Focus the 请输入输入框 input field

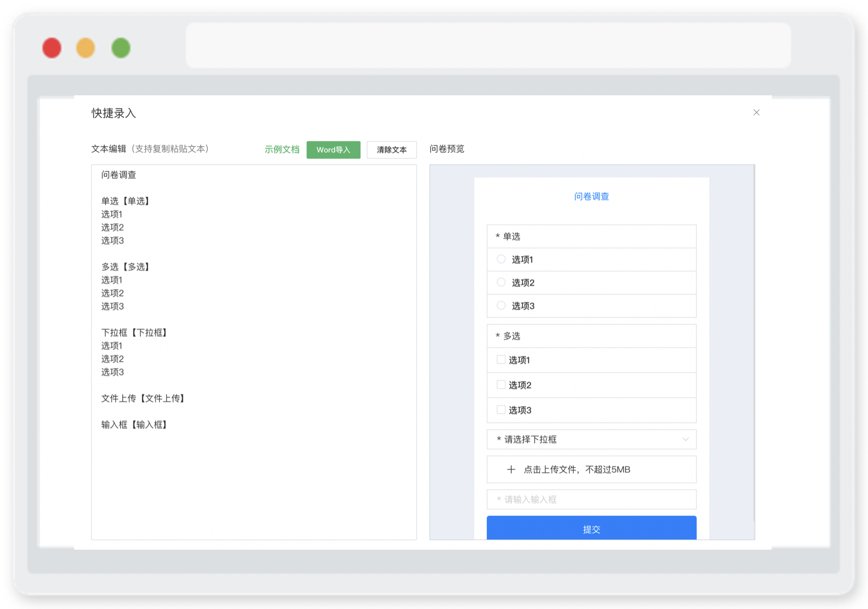click(591, 499)
